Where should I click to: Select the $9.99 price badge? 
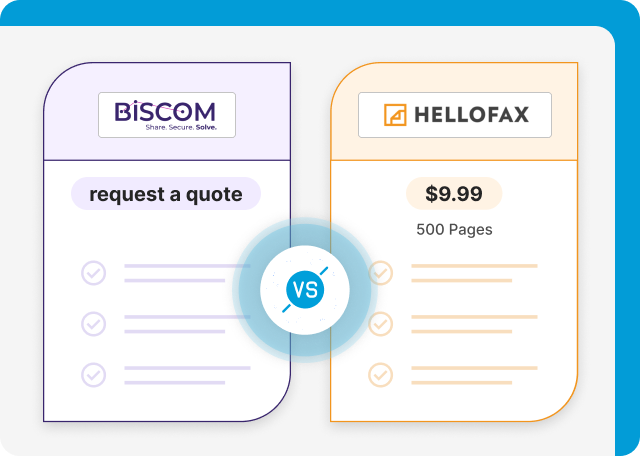pos(454,194)
